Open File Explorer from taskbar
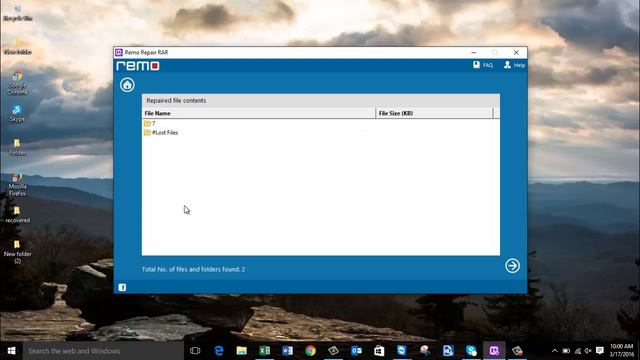Viewport: 640px width, 360px height. coord(242,351)
